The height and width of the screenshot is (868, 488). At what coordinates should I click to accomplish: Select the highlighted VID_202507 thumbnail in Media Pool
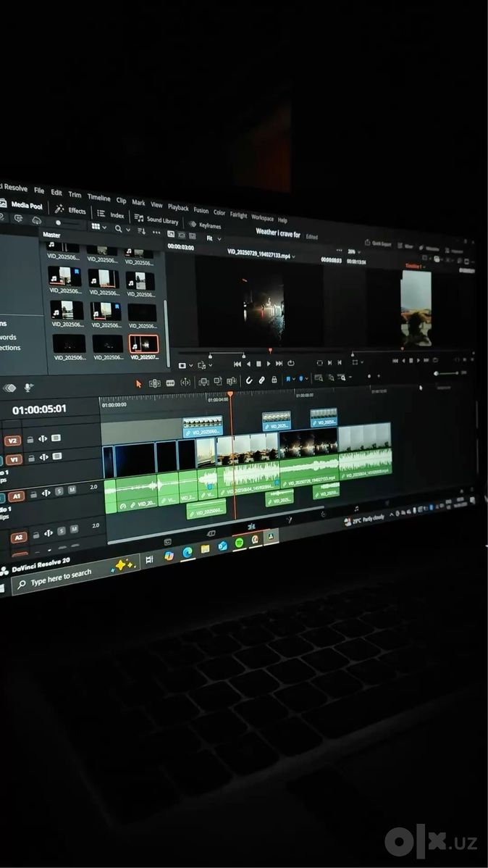[x=143, y=345]
